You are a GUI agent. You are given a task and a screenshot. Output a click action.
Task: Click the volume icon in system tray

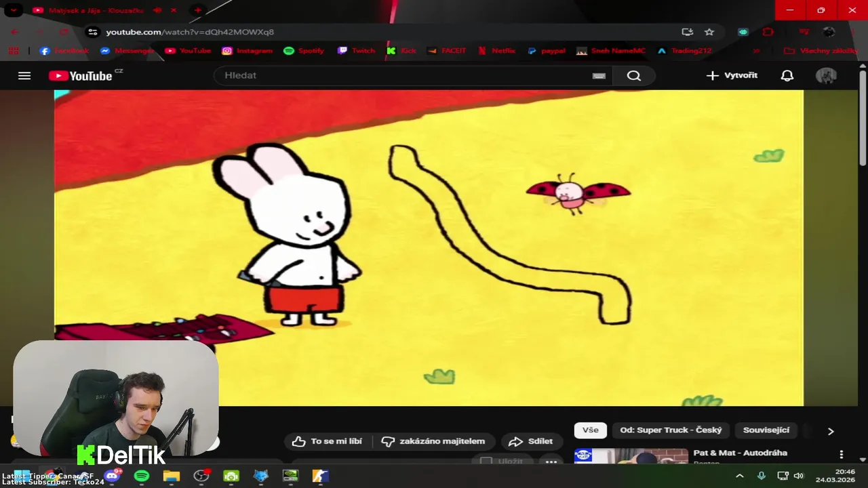(798, 476)
